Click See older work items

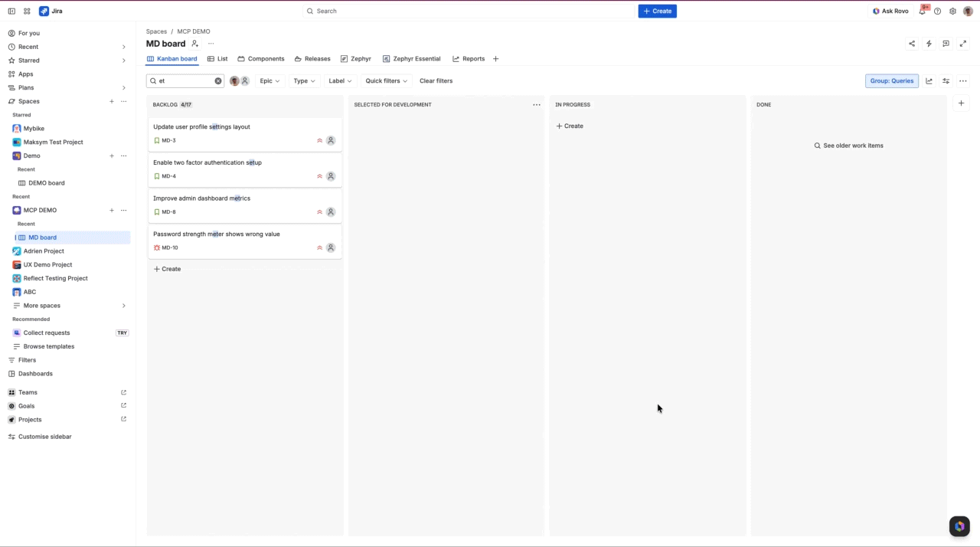pyautogui.click(x=849, y=146)
